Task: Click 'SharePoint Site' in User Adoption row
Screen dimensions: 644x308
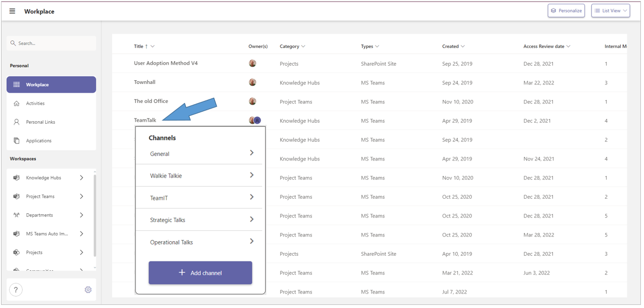Action: point(379,64)
